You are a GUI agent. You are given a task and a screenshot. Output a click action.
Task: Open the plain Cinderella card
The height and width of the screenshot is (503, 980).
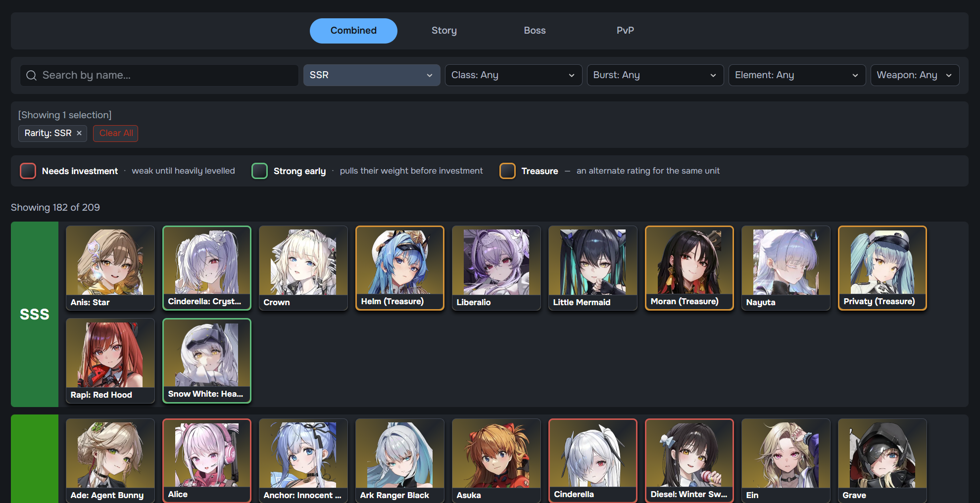593,460
